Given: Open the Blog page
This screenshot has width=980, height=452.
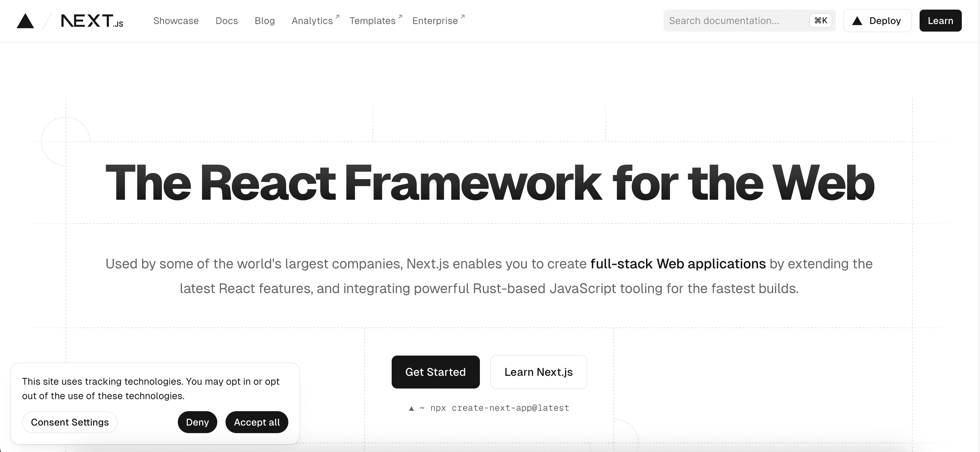Looking at the screenshot, I should [264, 21].
